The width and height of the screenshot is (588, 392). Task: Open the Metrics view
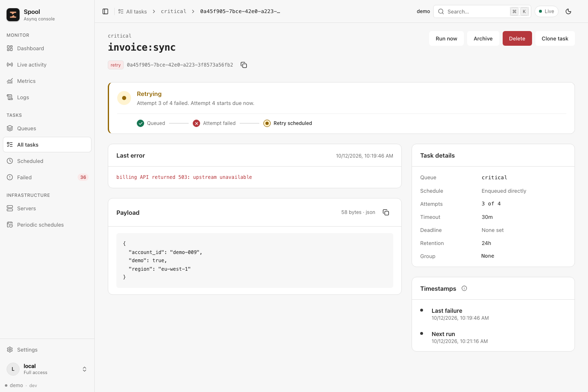pyautogui.click(x=47, y=81)
